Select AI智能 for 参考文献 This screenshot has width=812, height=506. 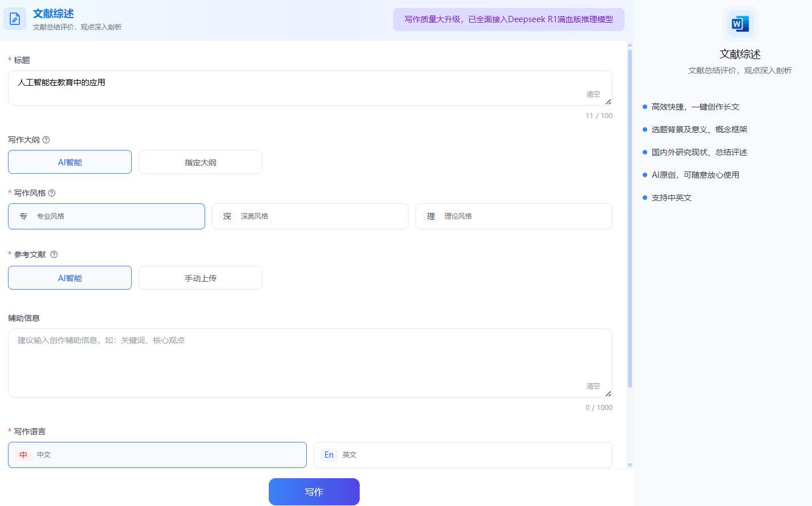[70, 278]
